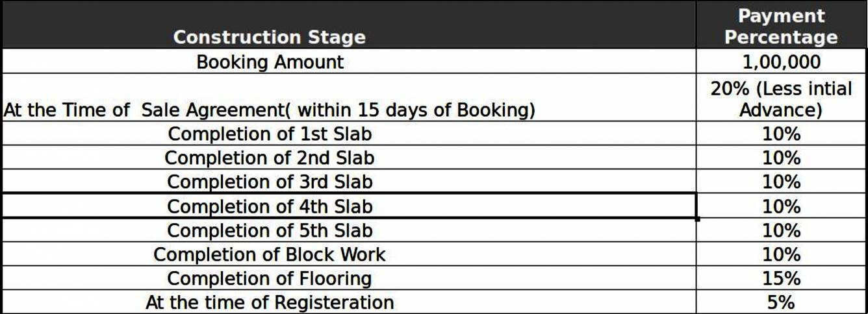
Task: Click the Payment Percentage header cell
Action: click(x=781, y=26)
